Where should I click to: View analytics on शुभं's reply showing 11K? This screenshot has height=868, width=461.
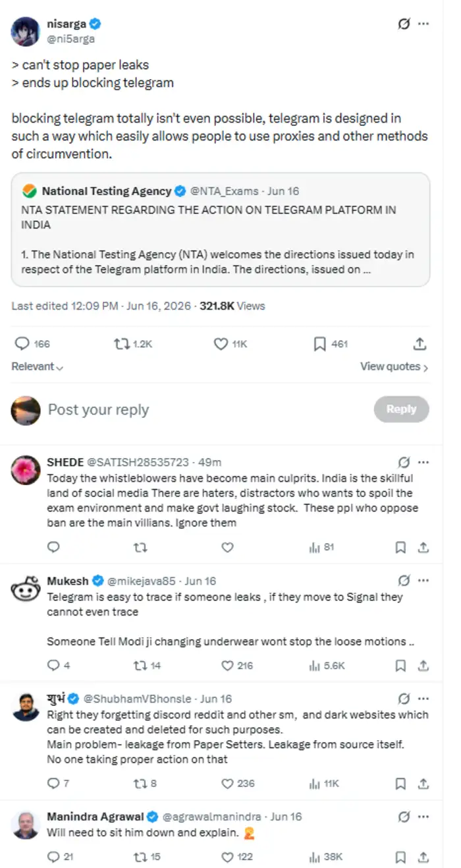(324, 784)
